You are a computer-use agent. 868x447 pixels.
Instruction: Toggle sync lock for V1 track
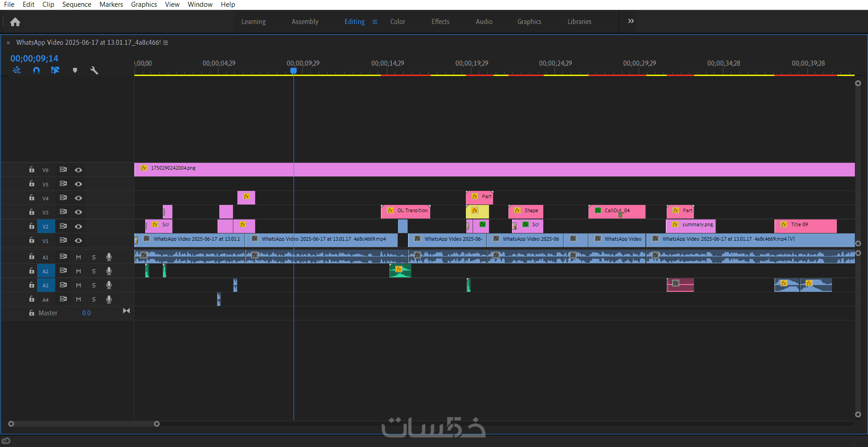coord(63,240)
